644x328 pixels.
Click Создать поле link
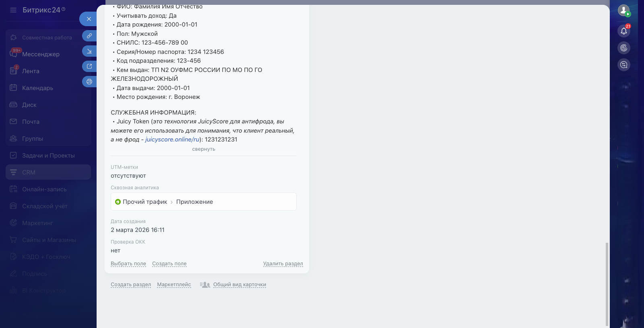(169, 264)
